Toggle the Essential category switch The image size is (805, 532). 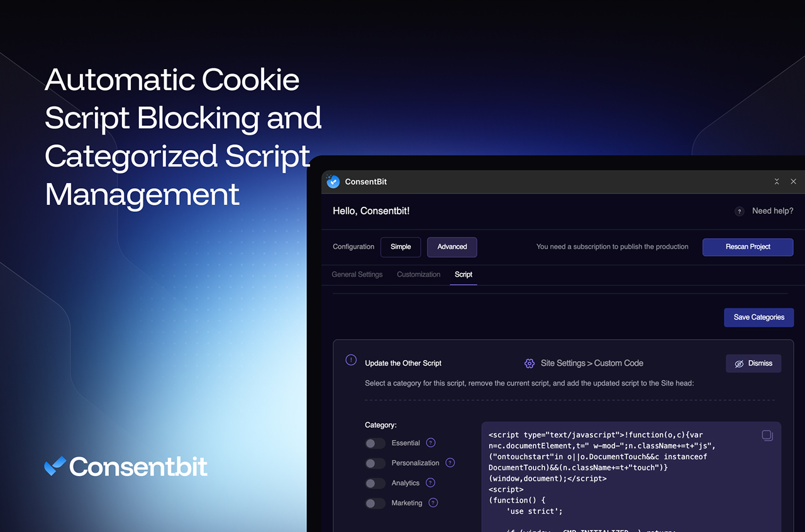(375, 443)
